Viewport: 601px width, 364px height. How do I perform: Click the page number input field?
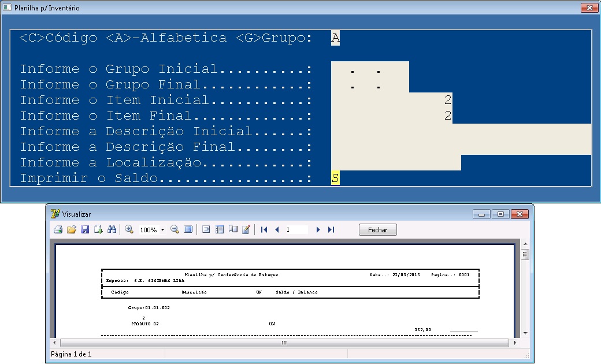pos(297,230)
